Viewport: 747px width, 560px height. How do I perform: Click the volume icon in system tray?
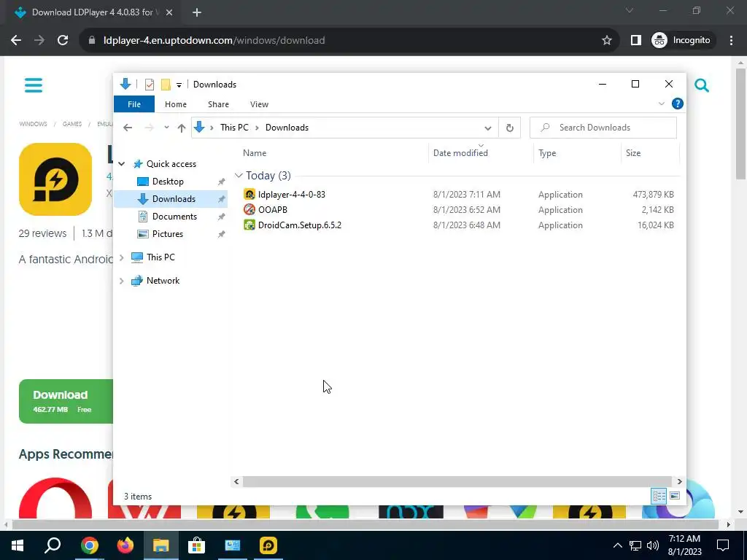pyautogui.click(x=653, y=545)
